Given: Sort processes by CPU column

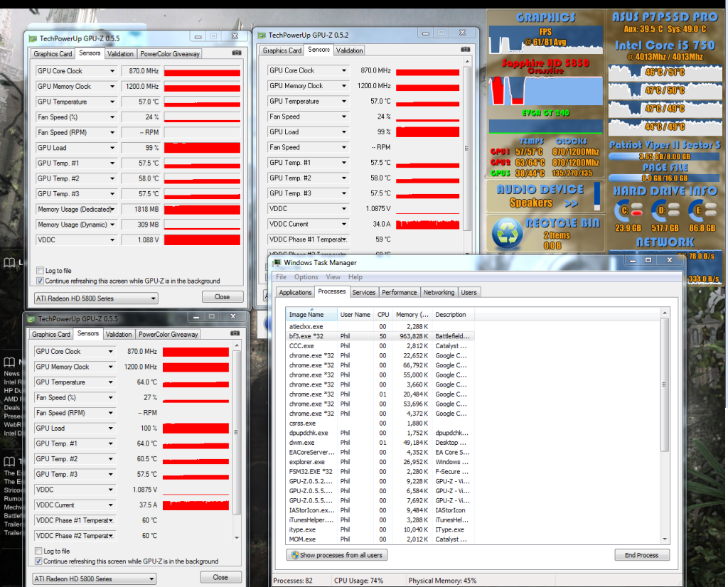Looking at the screenshot, I should (383, 315).
